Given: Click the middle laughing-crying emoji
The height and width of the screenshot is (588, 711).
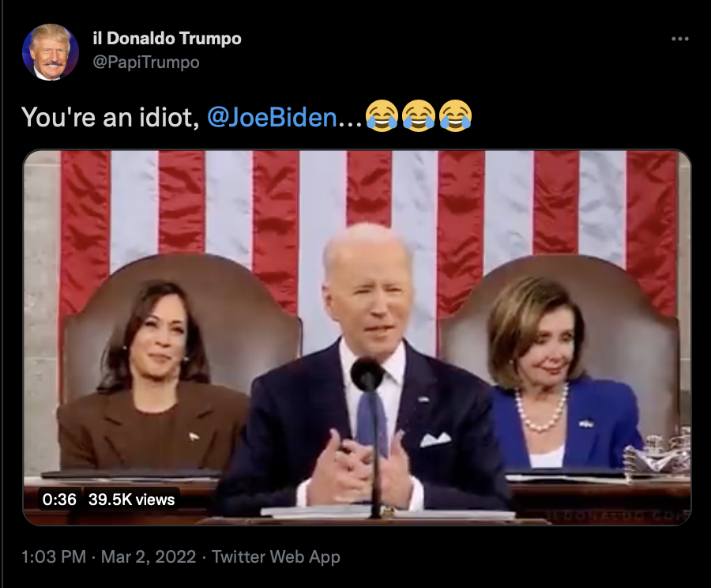Looking at the screenshot, I should click(x=419, y=116).
